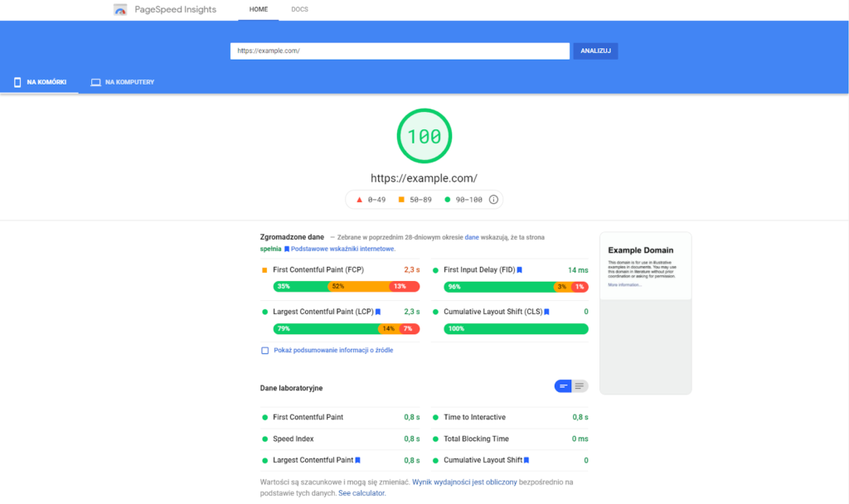Click the URL input field with https://example.com/
The height and width of the screenshot is (504, 849).
[400, 51]
